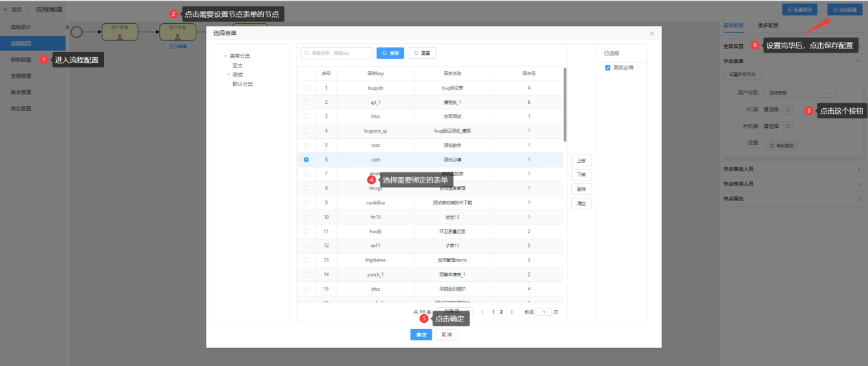This screenshot has height=366, width=868.
Task: Uncheck 测试必填 in 已选择 list
Action: [607, 68]
